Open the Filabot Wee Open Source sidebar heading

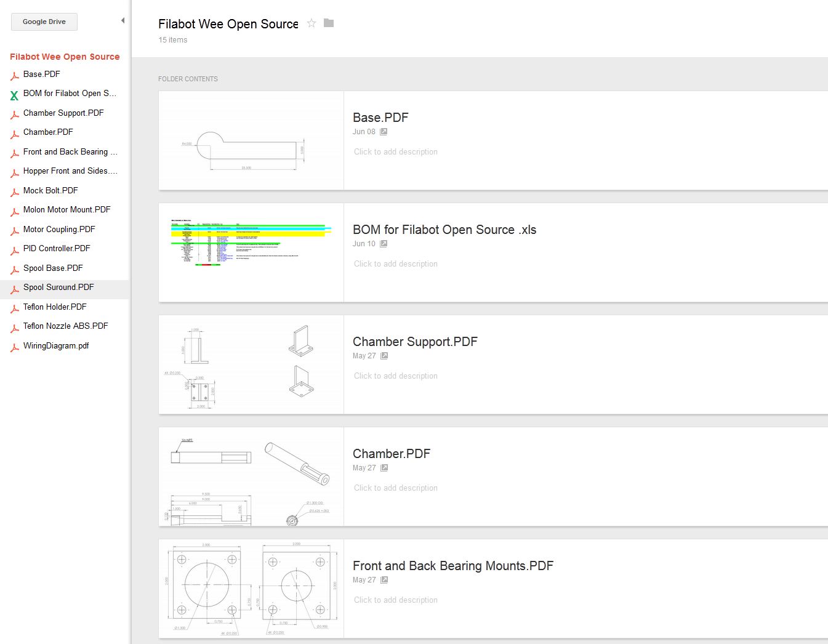pos(65,57)
